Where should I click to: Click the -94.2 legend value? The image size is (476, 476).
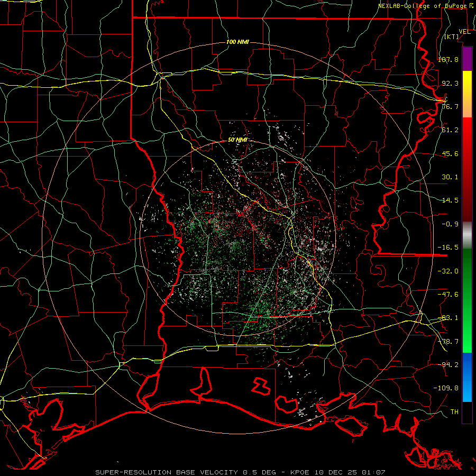[448, 365]
